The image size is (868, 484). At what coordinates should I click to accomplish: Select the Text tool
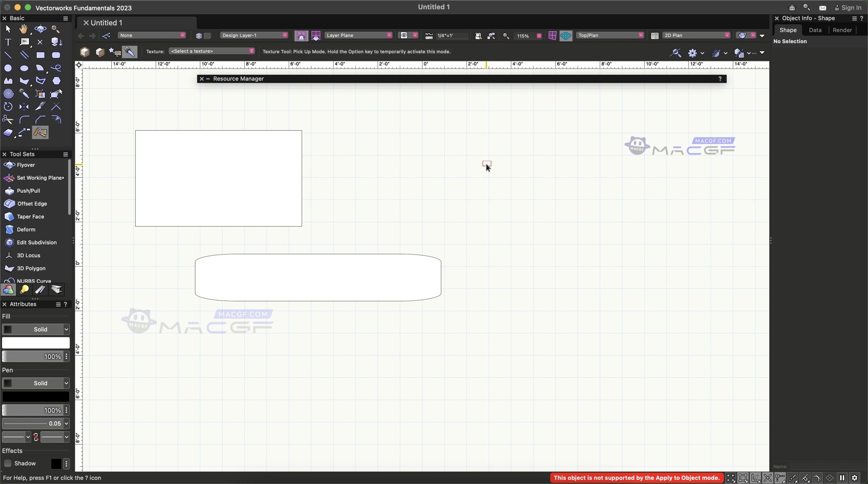coord(8,42)
